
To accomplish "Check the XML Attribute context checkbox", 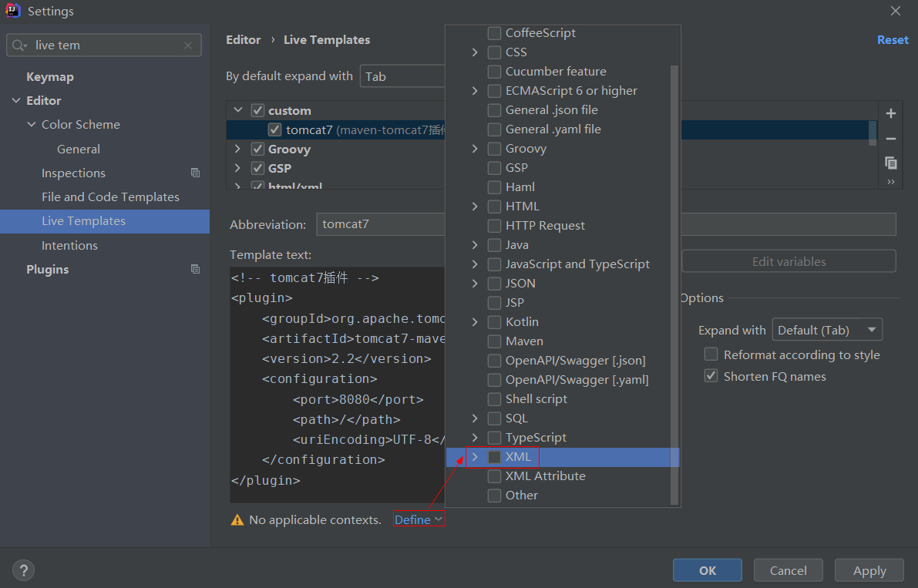I will tap(494, 476).
